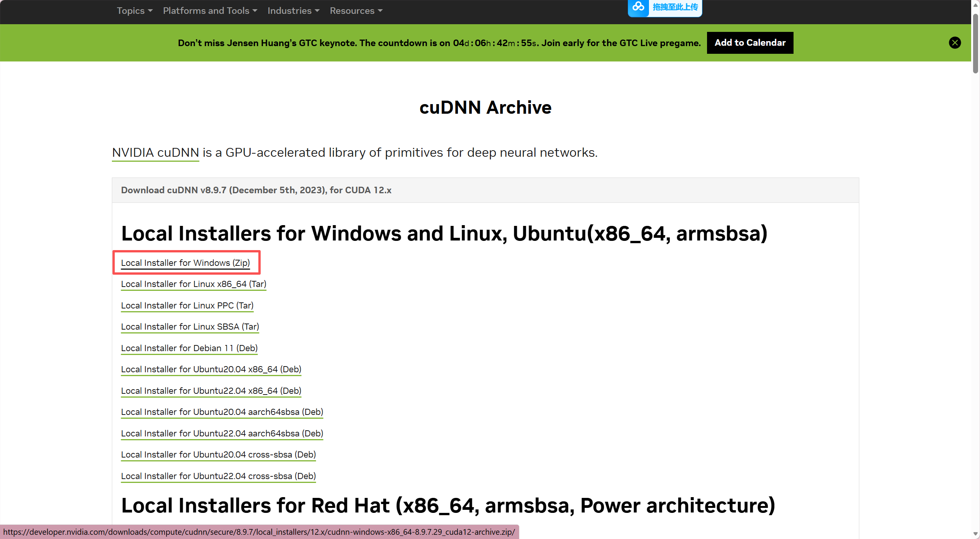
Task: Expand Platforms and Tools menu
Action: tap(210, 11)
